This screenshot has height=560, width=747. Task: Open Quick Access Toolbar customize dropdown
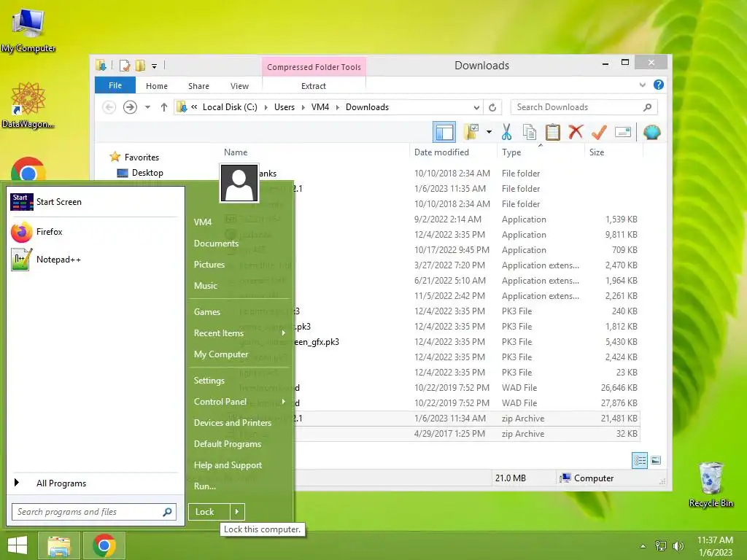[155, 66]
